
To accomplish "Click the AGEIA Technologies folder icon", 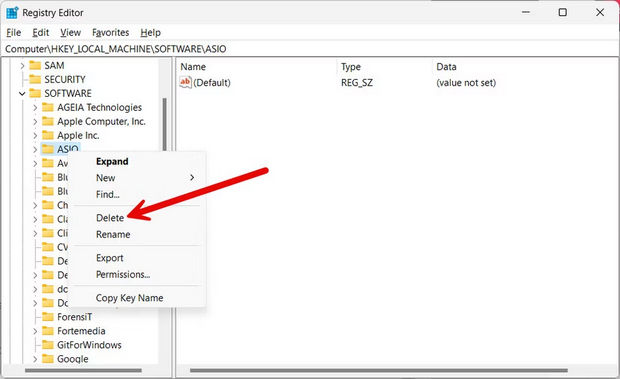I will [x=48, y=107].
